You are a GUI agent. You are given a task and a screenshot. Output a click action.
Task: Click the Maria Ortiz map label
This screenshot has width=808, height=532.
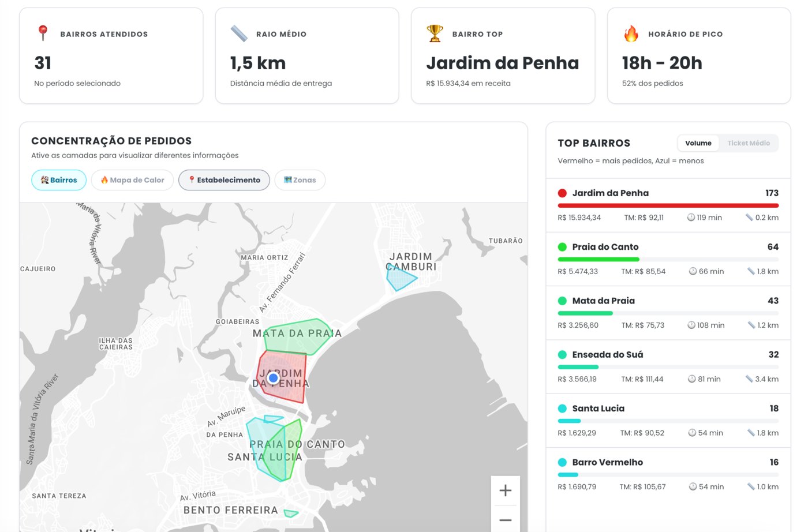pyautogui.click(x=264, y=258)
